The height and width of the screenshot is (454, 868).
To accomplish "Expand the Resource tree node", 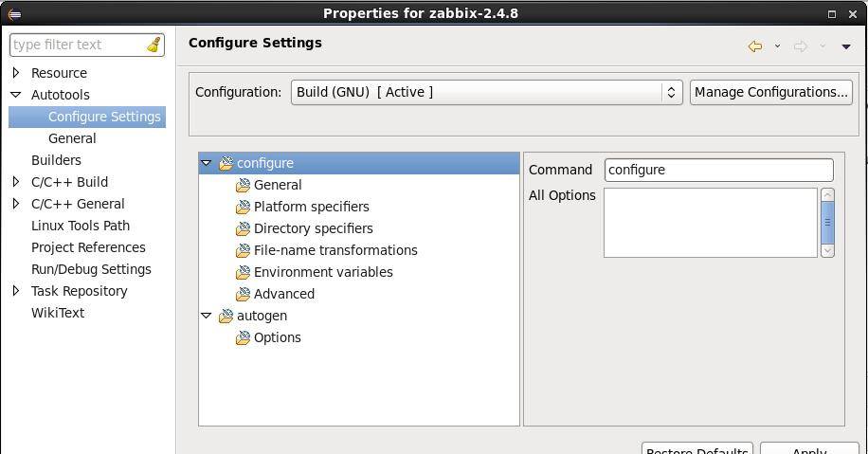I will [x=16, y=73].
